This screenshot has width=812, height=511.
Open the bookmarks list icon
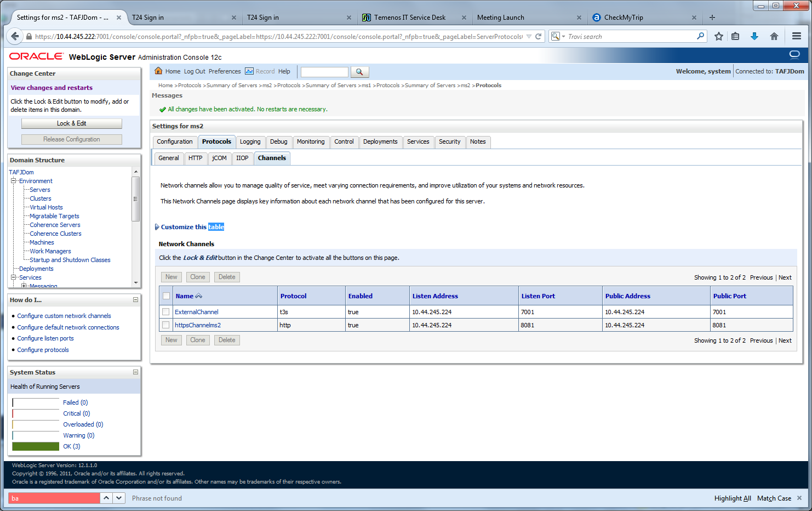tap(735, 36)
